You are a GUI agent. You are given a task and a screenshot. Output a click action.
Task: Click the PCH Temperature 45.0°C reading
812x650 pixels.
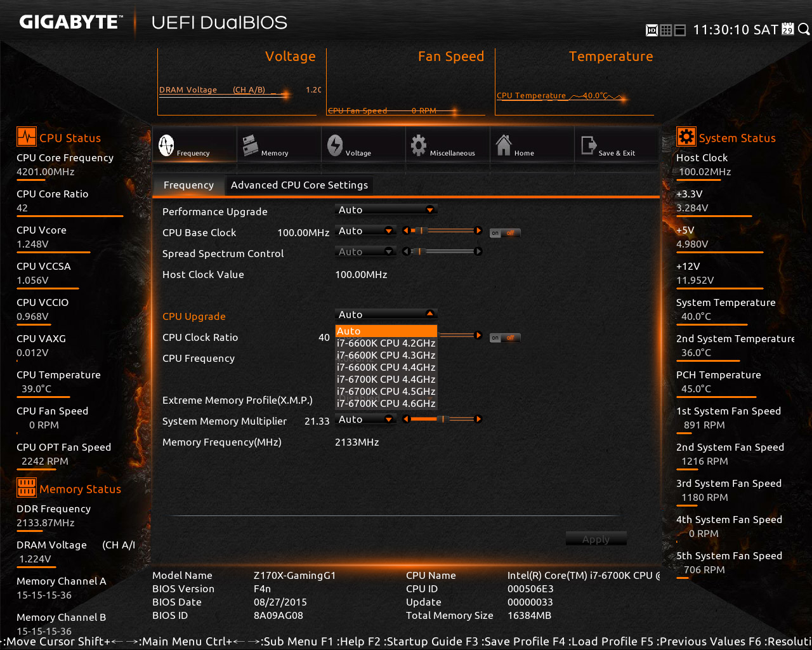pyautogui.click(x=696, y=388)
